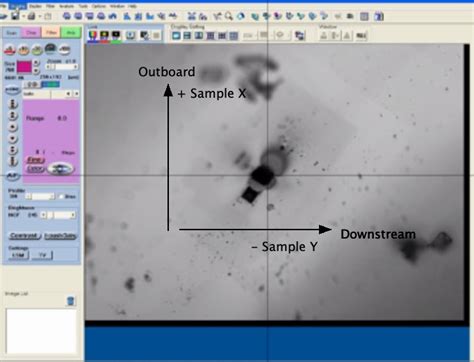Image resolution: width=474 pixels, height=362 pixels.
Task: Toggle the Bias checkbox
Action: pyautogui.click(x=61, y=197)
